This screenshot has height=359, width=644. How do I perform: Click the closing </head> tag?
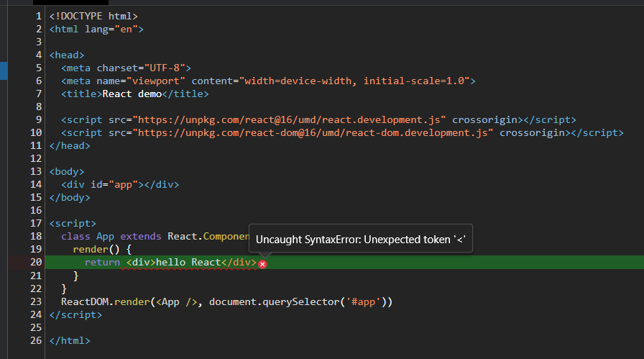click(70, 145)
